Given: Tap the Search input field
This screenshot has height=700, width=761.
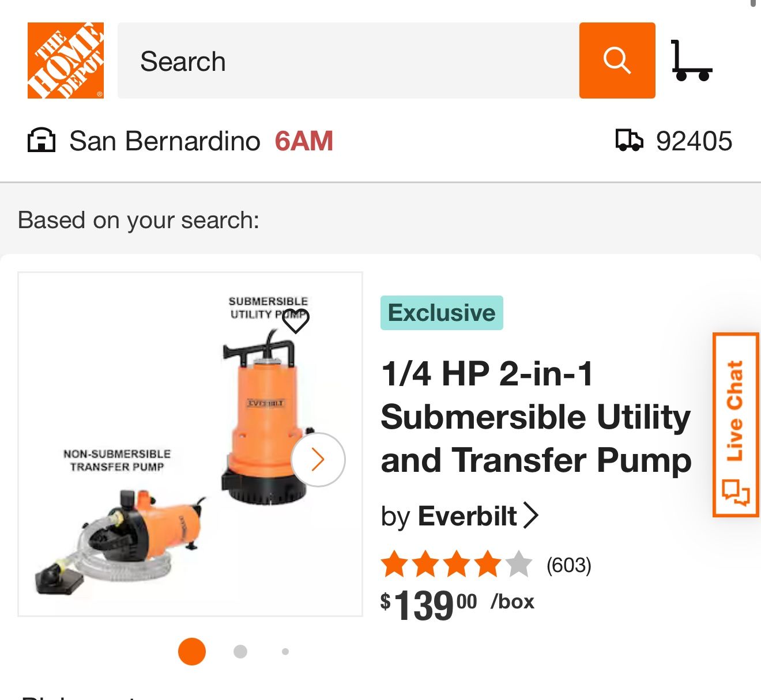Looking at the screenshot, I should [x=346, y=60].
